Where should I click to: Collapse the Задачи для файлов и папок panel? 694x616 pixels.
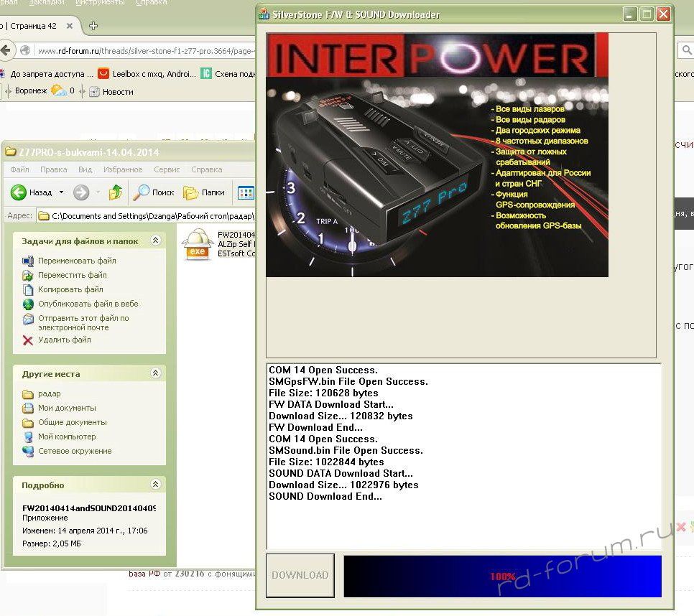click(155, 241)
